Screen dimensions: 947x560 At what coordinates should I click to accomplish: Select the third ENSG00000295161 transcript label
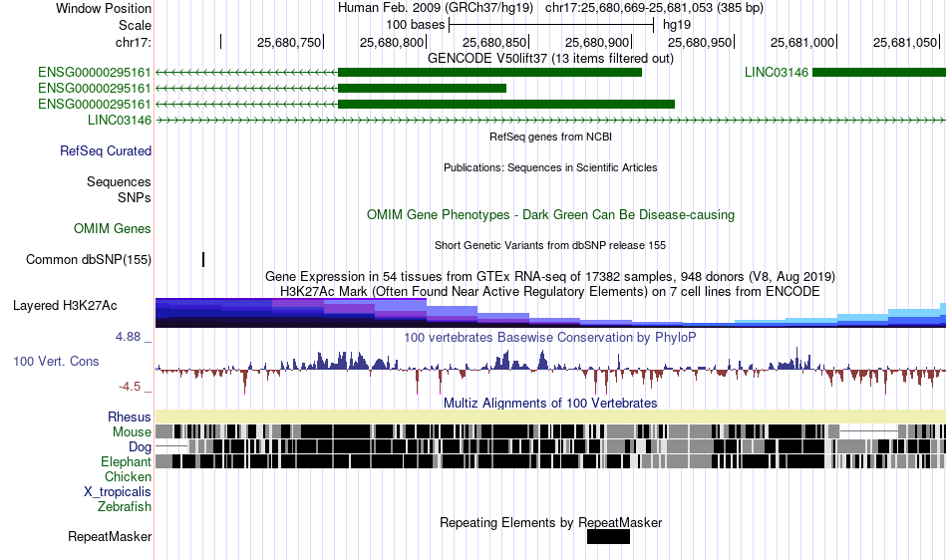95,104
